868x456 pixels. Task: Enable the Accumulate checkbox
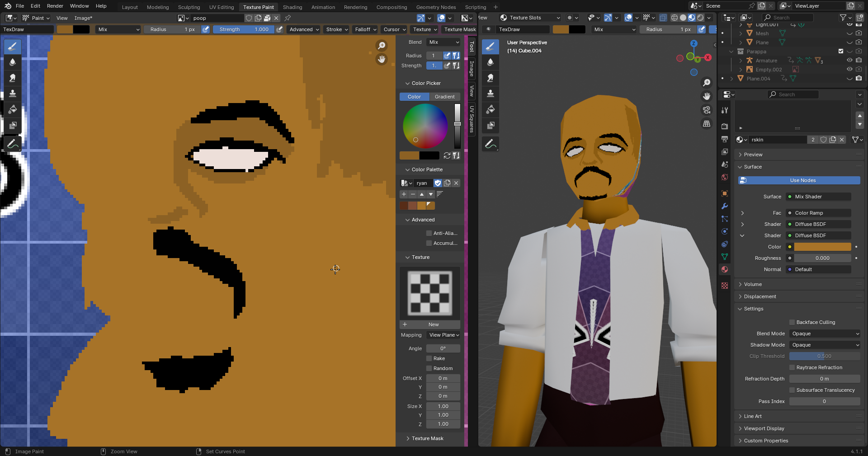tap(429, 243)
